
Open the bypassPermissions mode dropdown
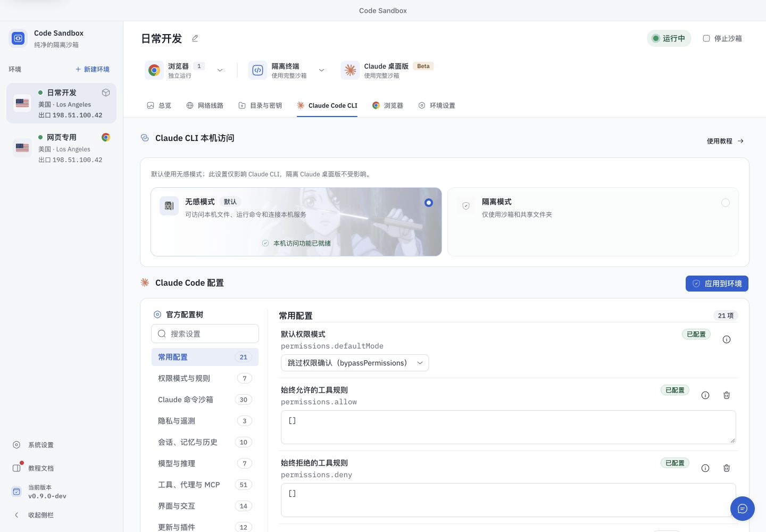[355, 363]
